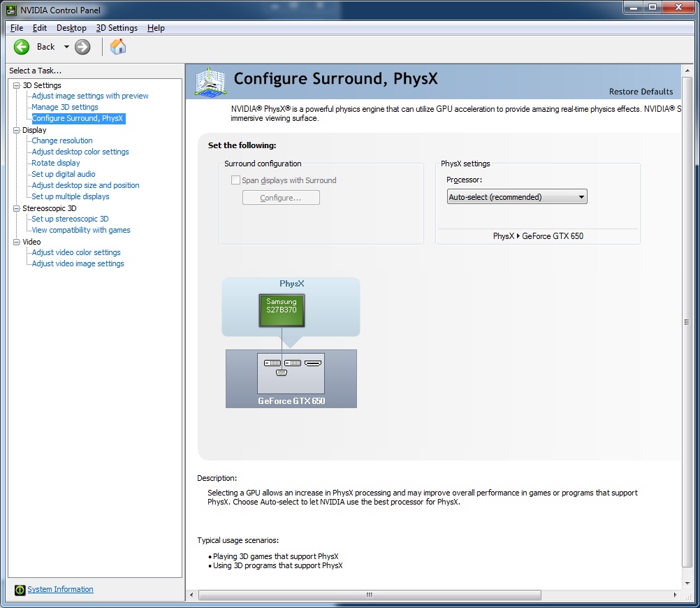Open Adjust desktop size and position
The width and height of the screenshot is (700, 608).
coord(85,185)
